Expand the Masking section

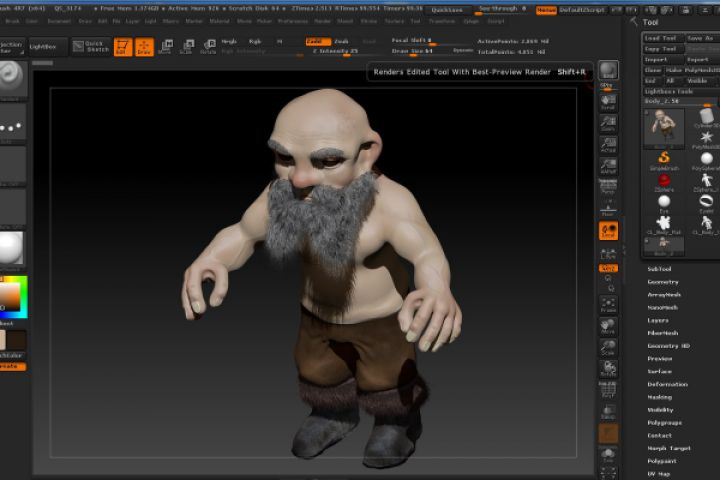tap(660, 397)
